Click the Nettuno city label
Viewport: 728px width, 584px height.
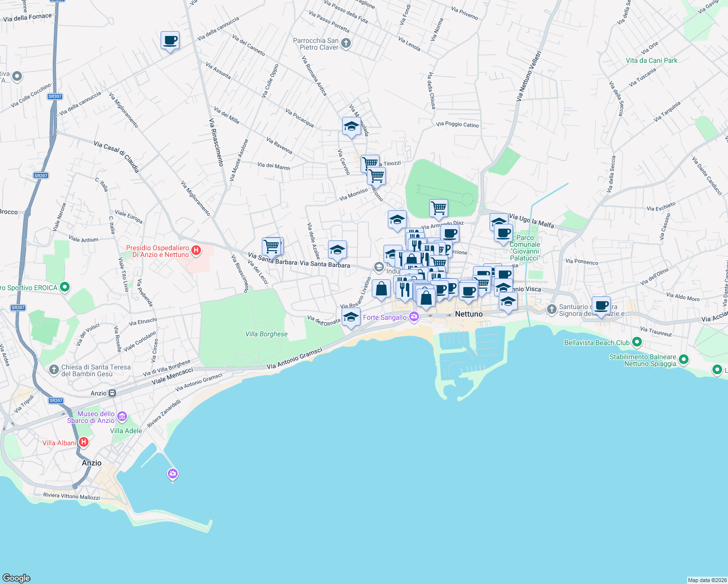(469, 314)
